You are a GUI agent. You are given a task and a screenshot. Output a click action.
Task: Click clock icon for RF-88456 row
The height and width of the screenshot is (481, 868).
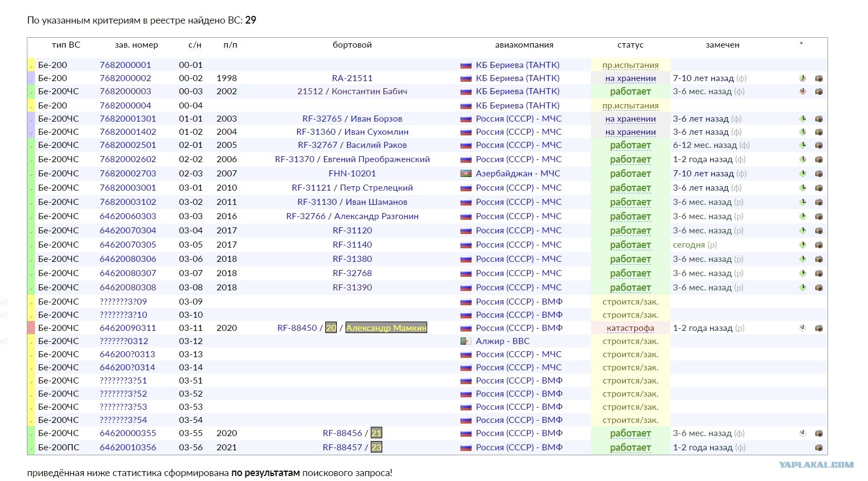802,433
